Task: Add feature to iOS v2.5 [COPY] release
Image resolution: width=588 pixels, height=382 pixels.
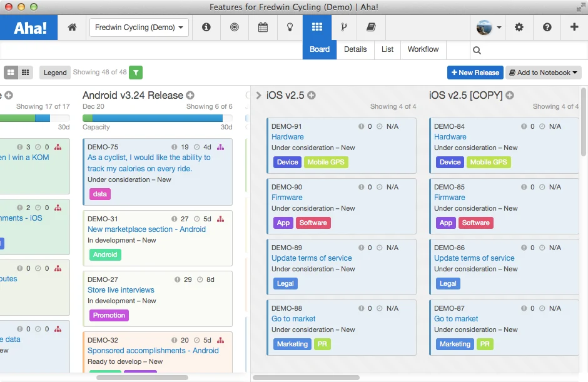Action: (510, 95)
